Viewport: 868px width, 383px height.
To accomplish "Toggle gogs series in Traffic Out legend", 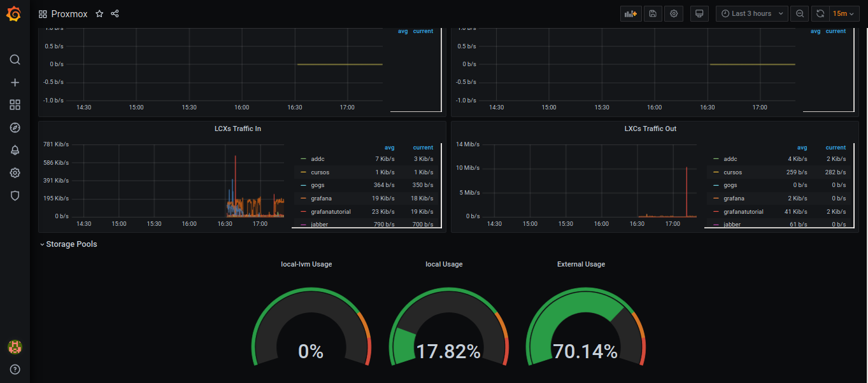I will coord(730,185).
